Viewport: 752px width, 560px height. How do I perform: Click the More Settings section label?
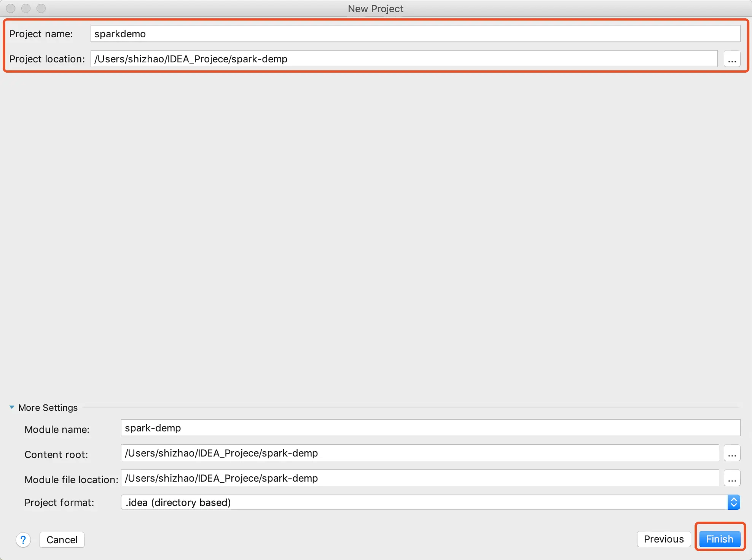pyautogui.click(x=48, y=407)
